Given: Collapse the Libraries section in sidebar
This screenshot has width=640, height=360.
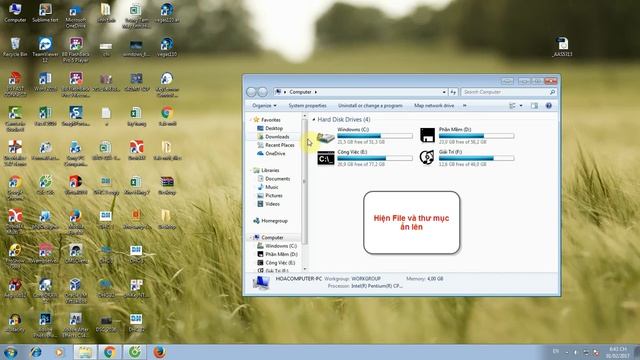Looking at the screenshot, I should [251, 170].
